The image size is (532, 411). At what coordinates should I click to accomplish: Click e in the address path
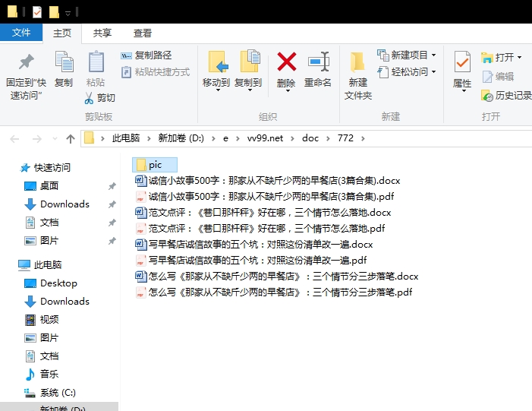tap(225, 138)
